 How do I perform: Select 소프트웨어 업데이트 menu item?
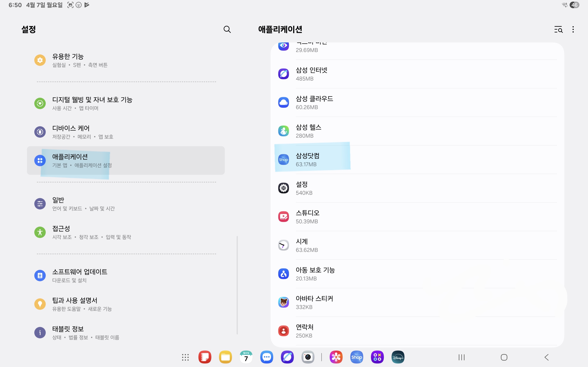[x=80, y=275]
